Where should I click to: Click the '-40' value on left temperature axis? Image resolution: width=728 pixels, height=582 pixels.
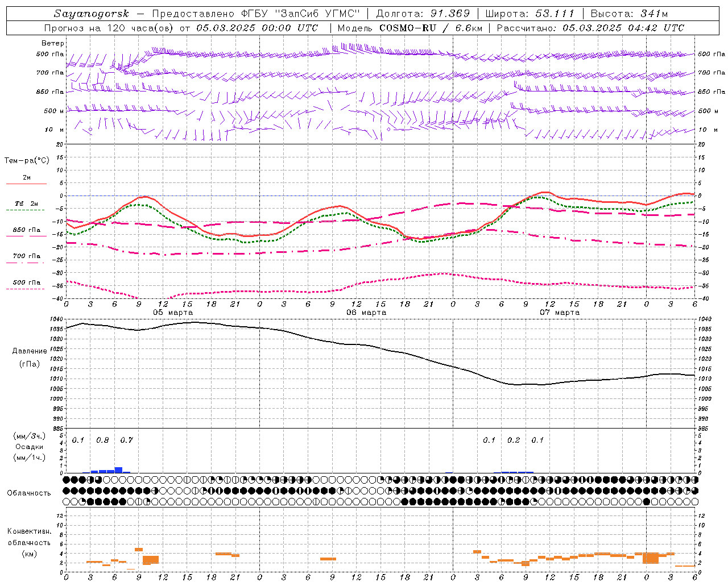(x=58, y=298)
